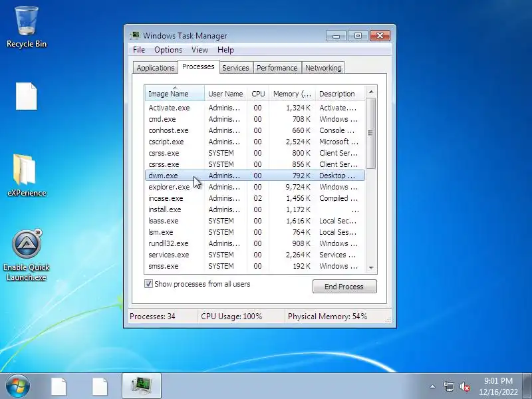Select the cscript.exe process row
Viewport: 532px width, 399px height.
255,142
